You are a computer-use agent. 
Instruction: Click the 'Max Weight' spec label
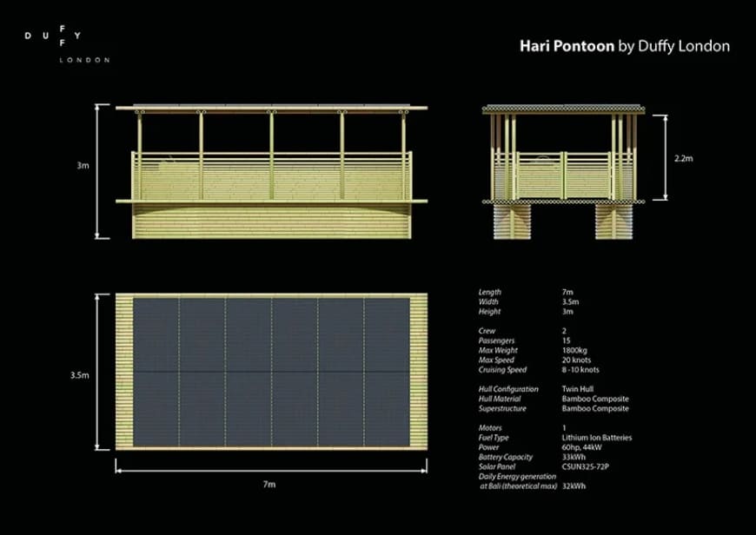(498, 350)
